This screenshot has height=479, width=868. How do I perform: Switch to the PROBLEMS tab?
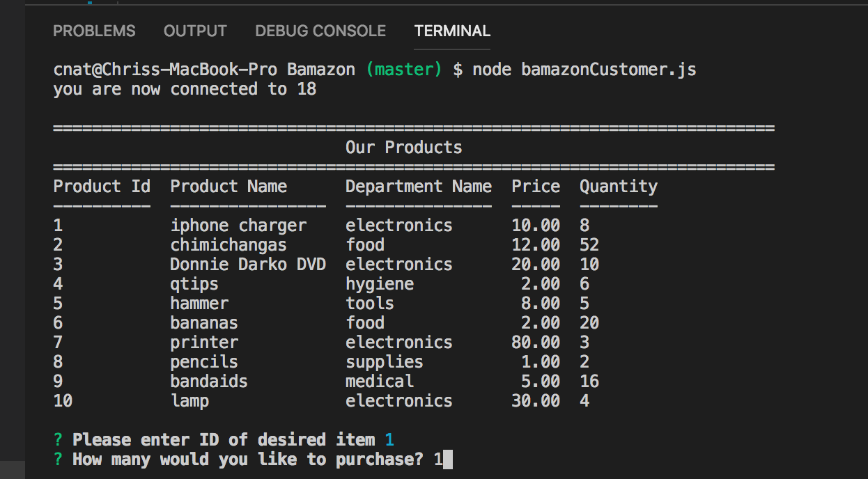click(x=94, y=31)
